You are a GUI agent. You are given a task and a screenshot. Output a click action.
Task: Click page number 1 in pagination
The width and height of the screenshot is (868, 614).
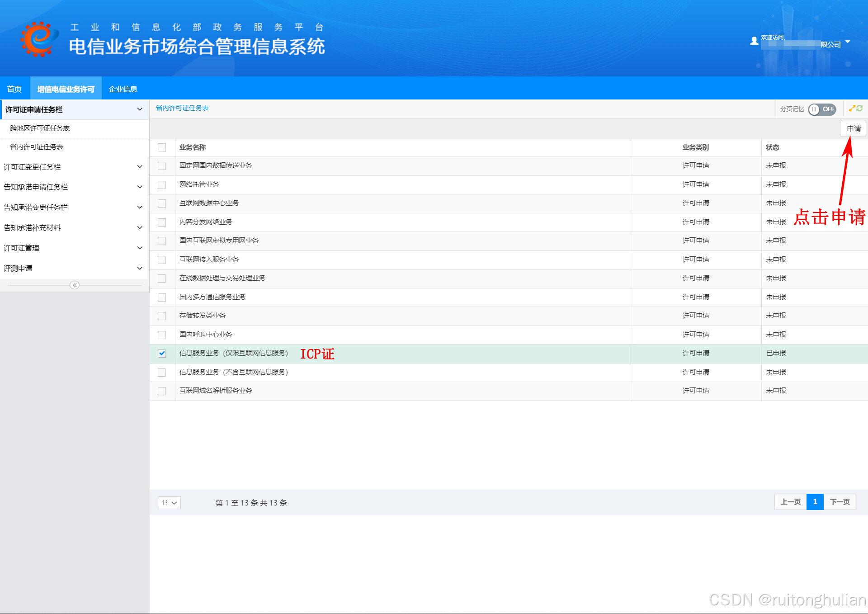815,502
